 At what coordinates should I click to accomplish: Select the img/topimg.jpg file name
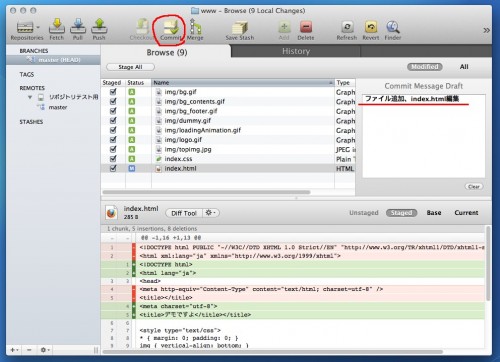(188, 149)
